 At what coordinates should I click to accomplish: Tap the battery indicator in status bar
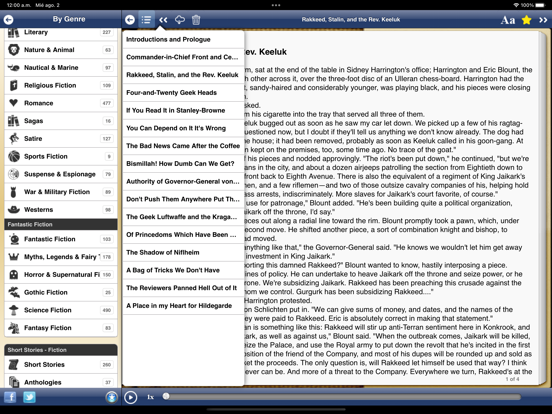tap(540, 5)
